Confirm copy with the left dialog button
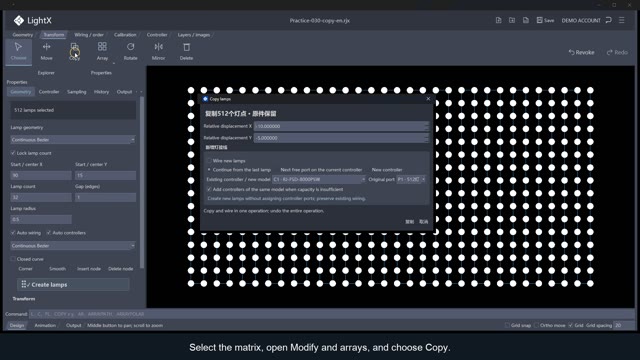Image resolution: width=640 pixels, height=360 pixels. pyautogui.click(x=410, y=222)
